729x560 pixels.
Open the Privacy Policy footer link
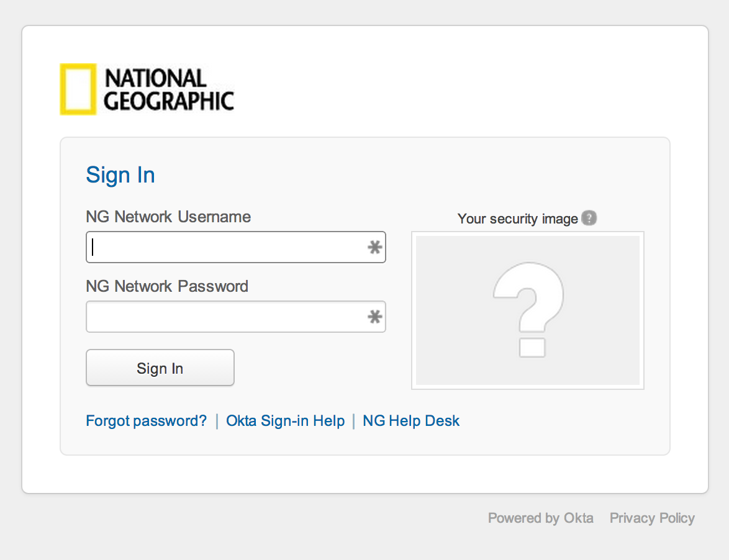(x=652, y=518)
